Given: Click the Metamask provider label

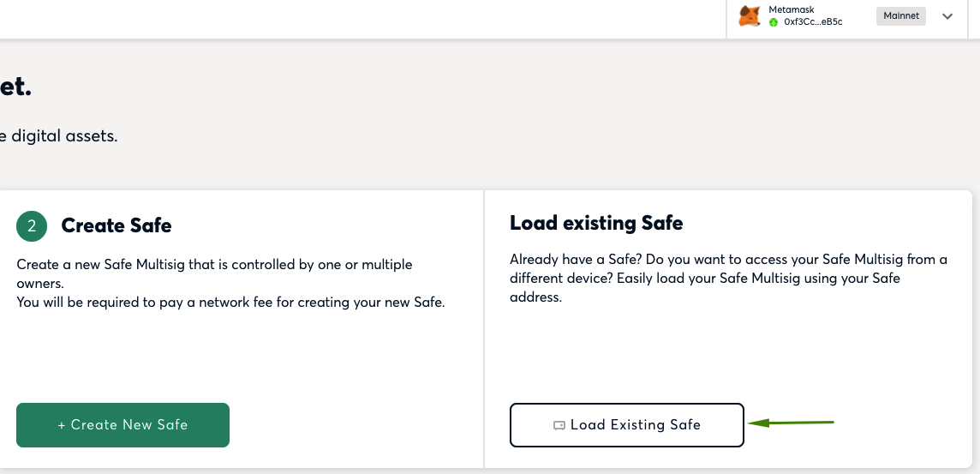Looking at the screenshot, I should pos(792,10).
